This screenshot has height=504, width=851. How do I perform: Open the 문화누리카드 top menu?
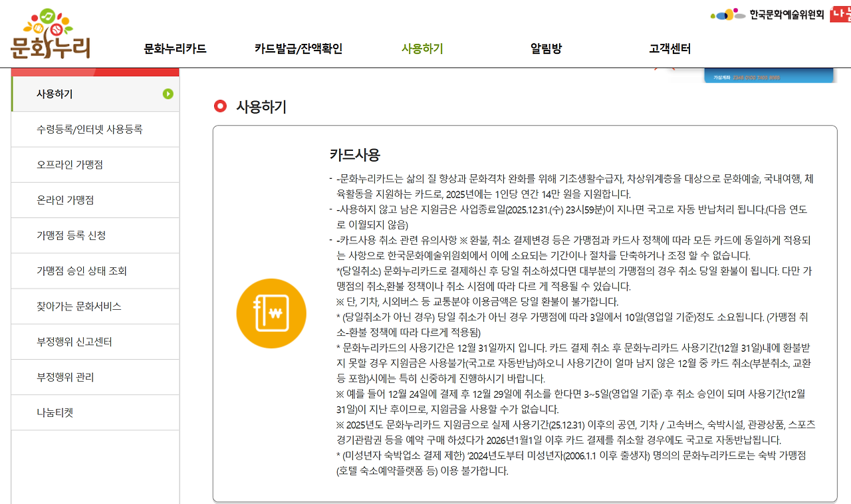175,49
